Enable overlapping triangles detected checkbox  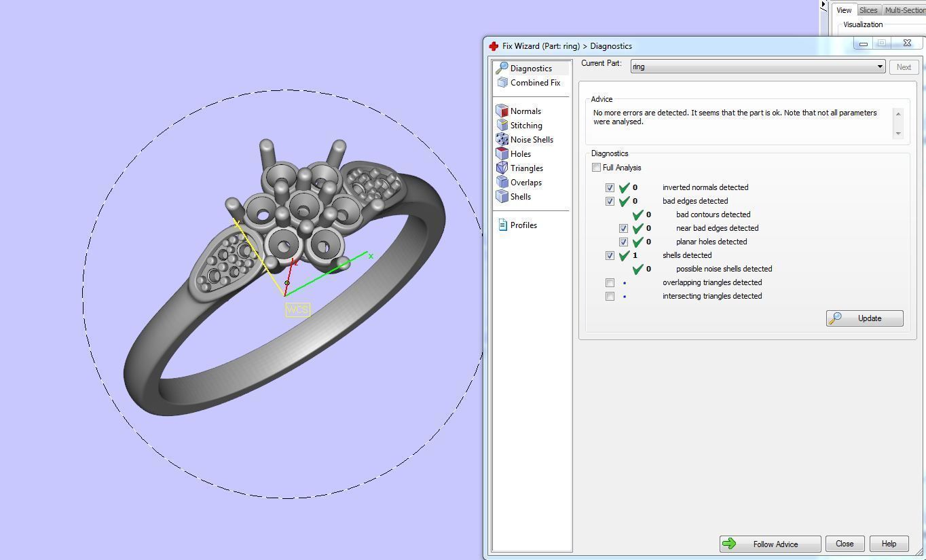610,282
